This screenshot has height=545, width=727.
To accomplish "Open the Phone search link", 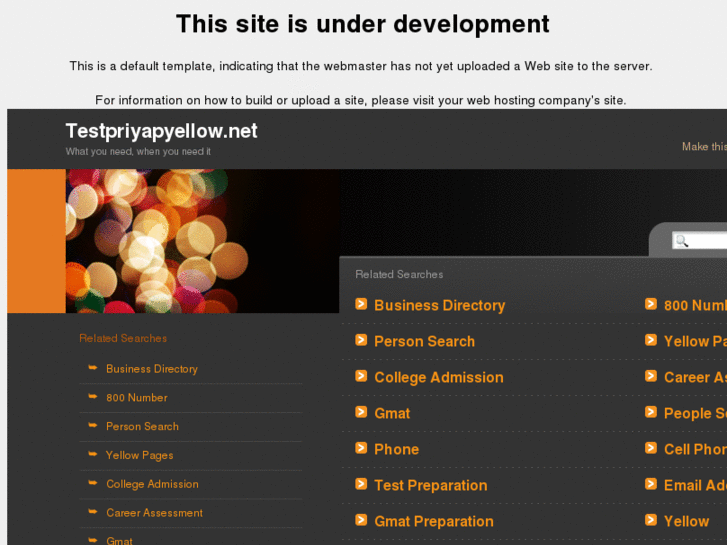I will click(396, 449).
